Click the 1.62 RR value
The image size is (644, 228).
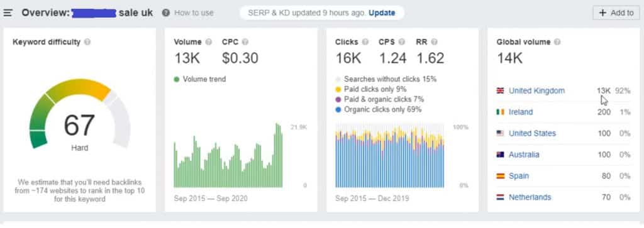click(x=430, y=58)
